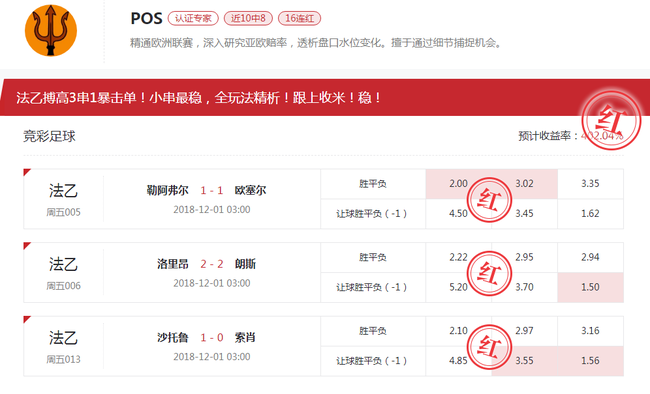Pick highlighted odds 1.50 in 洛里昂 match

[x=590, y=287]
